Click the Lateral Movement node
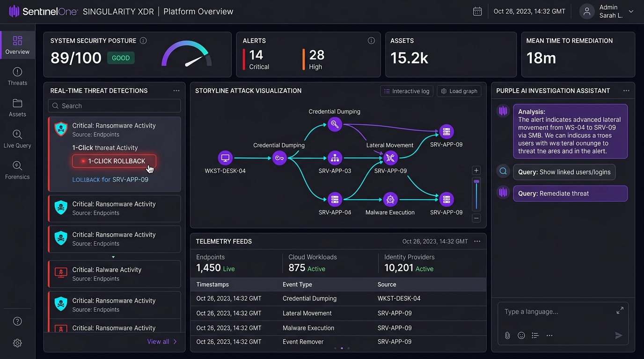The height and width of the screenshot is (359, 644). 390,158
